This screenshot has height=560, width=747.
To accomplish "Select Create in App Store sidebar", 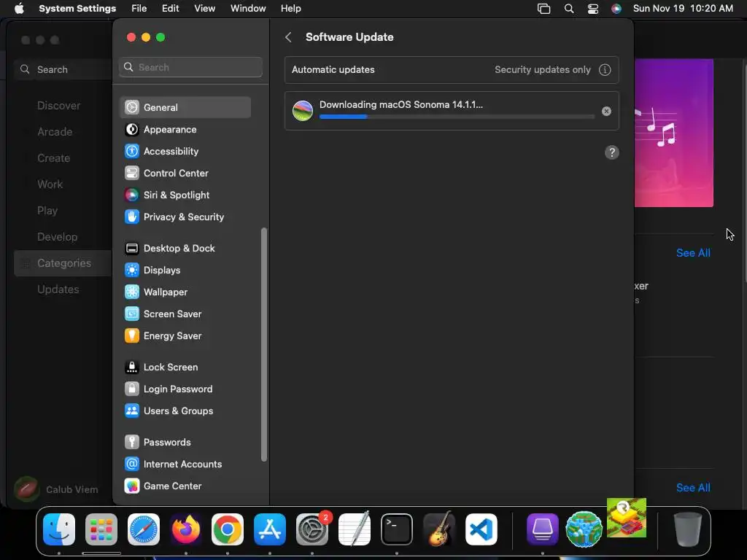I will pos(54,158).
